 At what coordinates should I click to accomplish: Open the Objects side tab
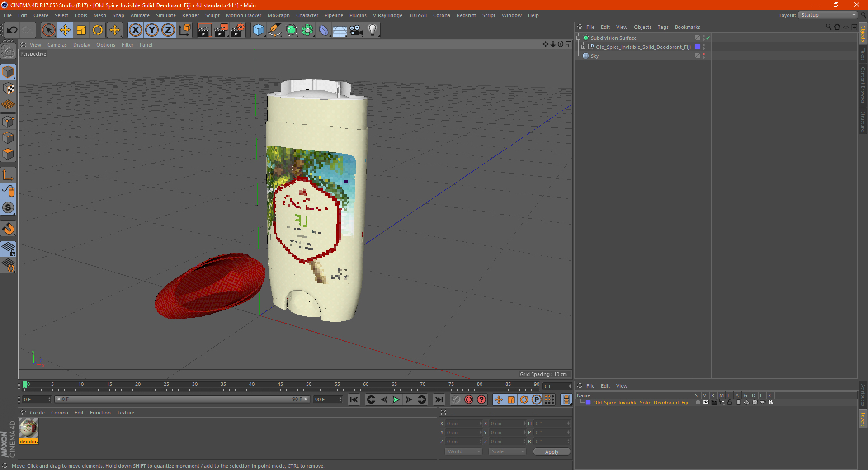coord(863,33)
